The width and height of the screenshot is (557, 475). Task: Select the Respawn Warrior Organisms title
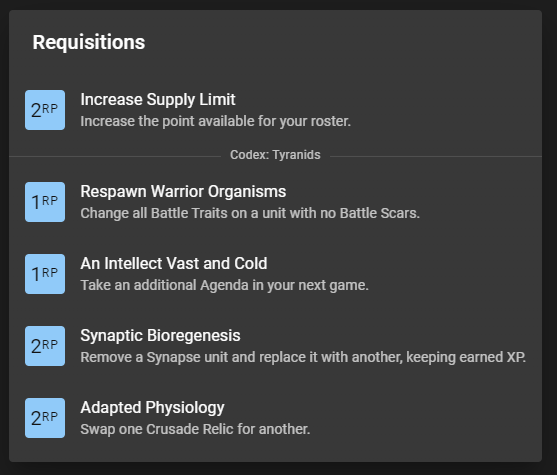183,191
